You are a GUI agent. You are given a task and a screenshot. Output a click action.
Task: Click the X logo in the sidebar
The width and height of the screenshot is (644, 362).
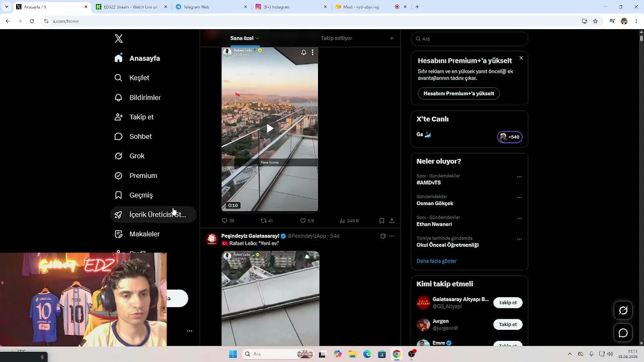click(119, 39)
